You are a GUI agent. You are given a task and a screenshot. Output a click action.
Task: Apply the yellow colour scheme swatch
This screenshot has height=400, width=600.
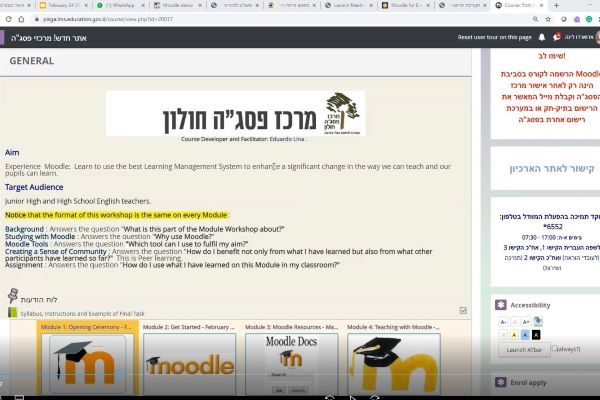[x=514, y=335]
